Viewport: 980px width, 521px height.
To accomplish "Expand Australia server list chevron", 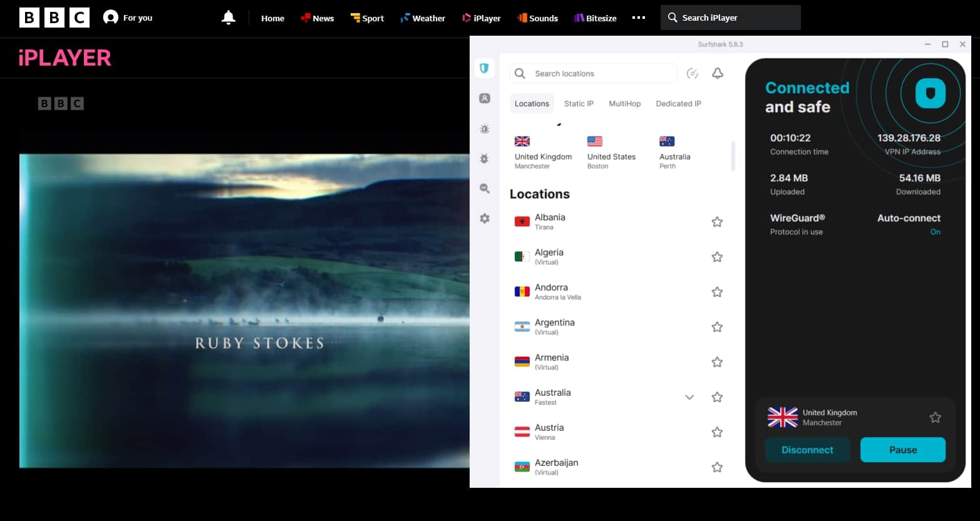I will click(689, 397).
